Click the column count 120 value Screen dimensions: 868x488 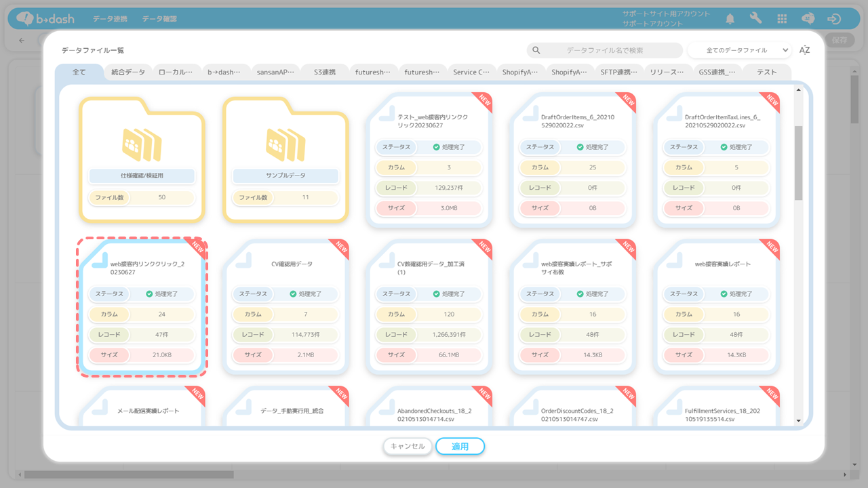(x=449, y=314)
